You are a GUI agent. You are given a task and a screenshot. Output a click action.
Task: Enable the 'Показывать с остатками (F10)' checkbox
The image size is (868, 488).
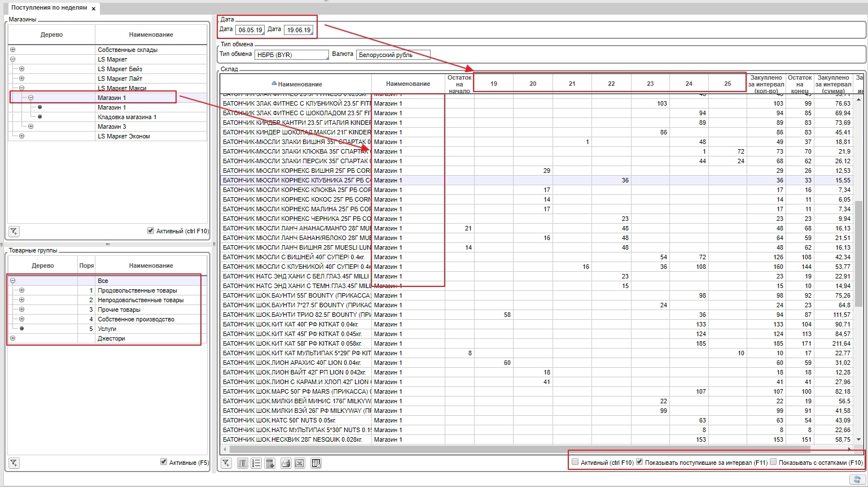click(x=773, y=462)
